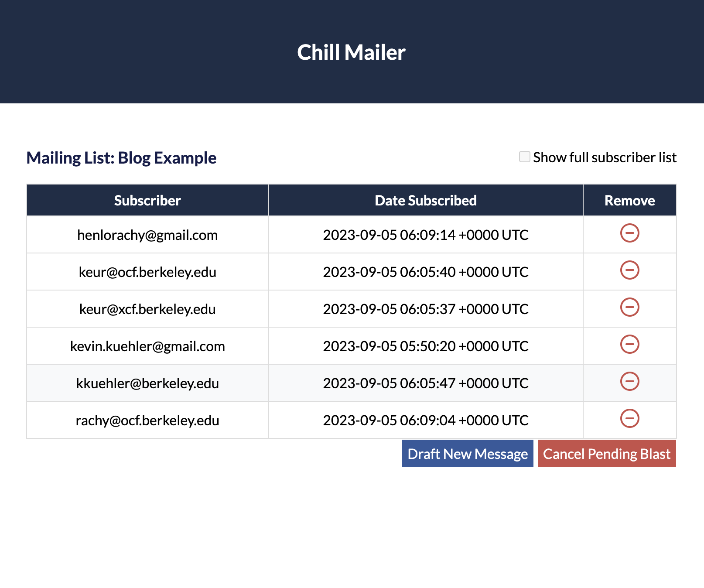Remove subscriber kkuehler@berkeley.edu

pos(629,381)
